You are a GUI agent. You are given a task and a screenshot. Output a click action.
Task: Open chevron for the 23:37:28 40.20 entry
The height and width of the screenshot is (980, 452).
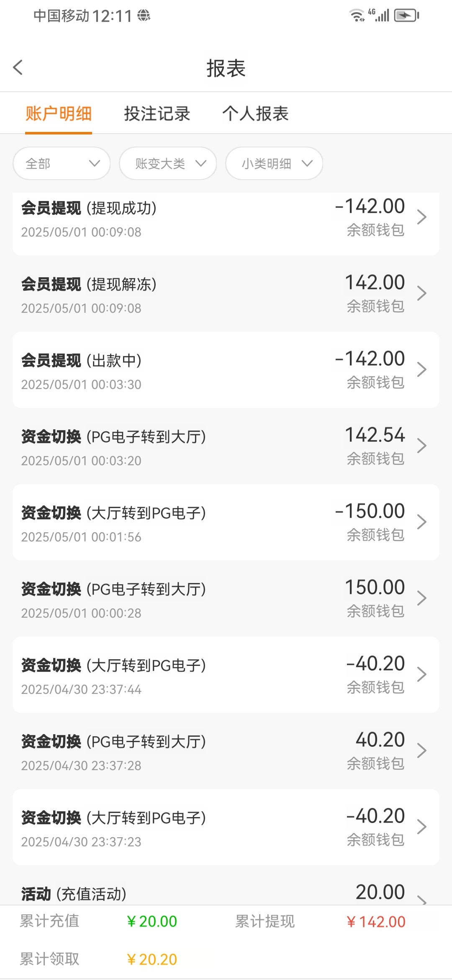click(x=421, y=750)
